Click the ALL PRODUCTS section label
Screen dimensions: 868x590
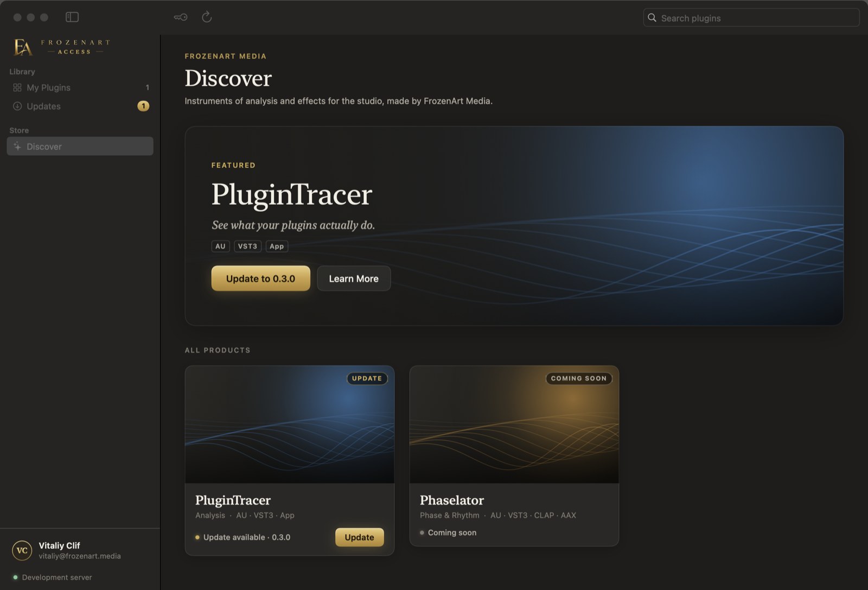tap(218, 350)
